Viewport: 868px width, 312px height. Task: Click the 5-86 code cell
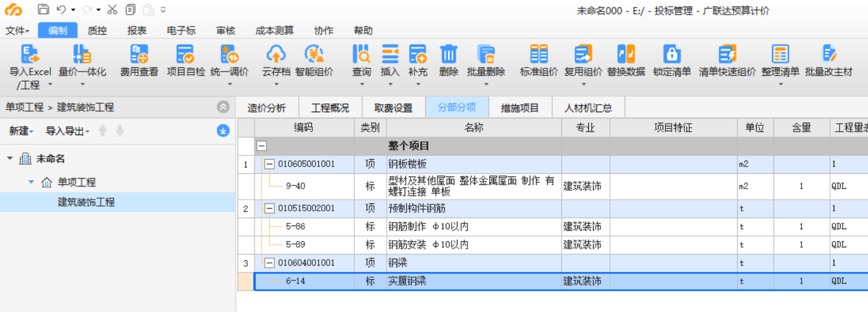click(304, 227)
